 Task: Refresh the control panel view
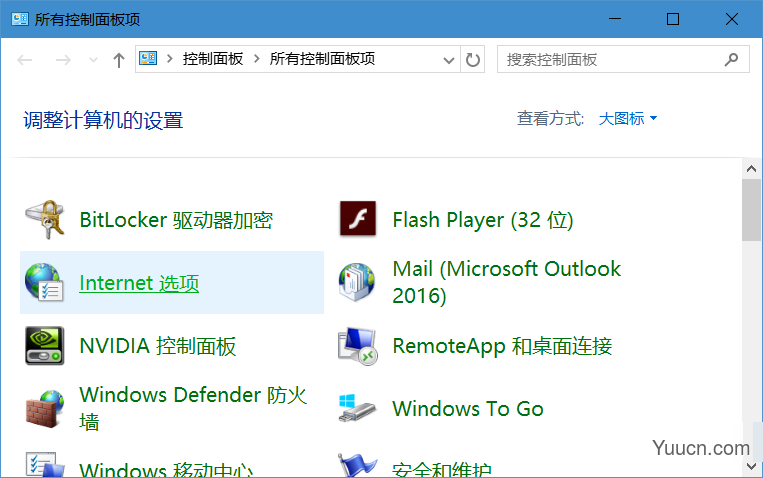pyautogui.click(x=472, y=59)
